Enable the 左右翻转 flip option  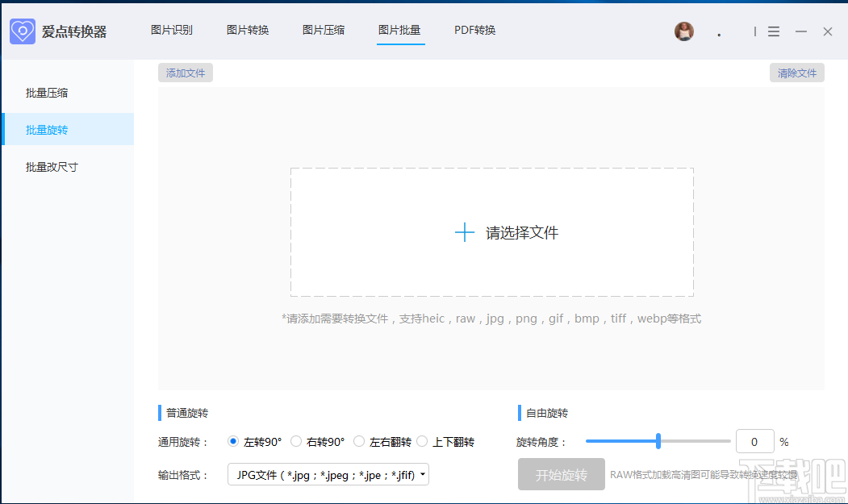358,441
